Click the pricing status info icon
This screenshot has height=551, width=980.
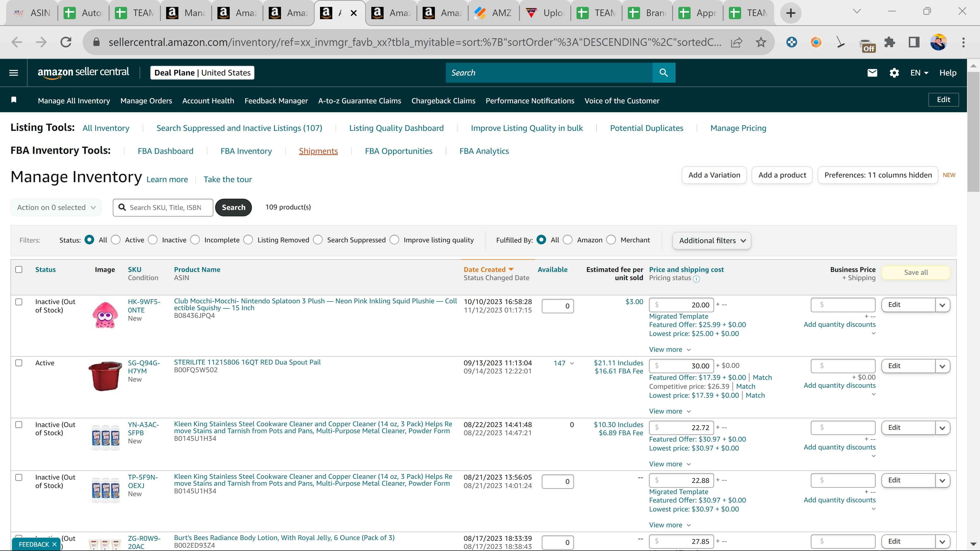tap(696, 279)
